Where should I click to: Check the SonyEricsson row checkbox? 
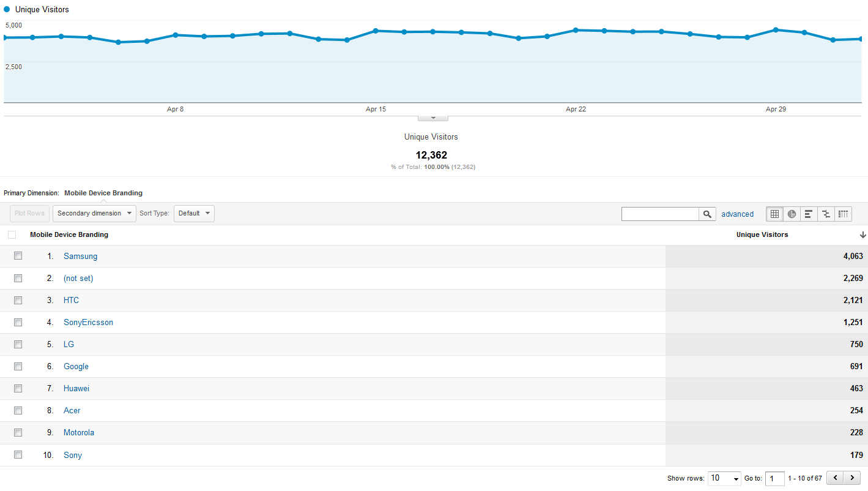click(18, 322)
